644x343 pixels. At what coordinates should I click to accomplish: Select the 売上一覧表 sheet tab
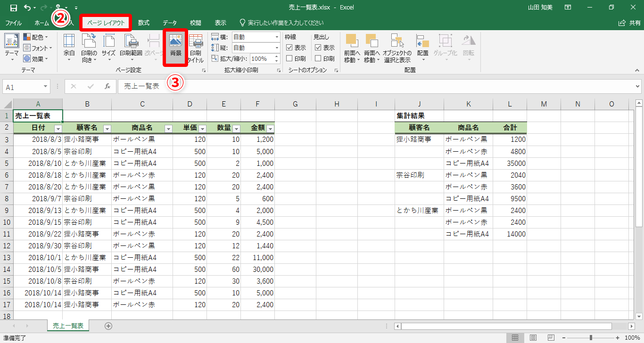pos(68,326)
